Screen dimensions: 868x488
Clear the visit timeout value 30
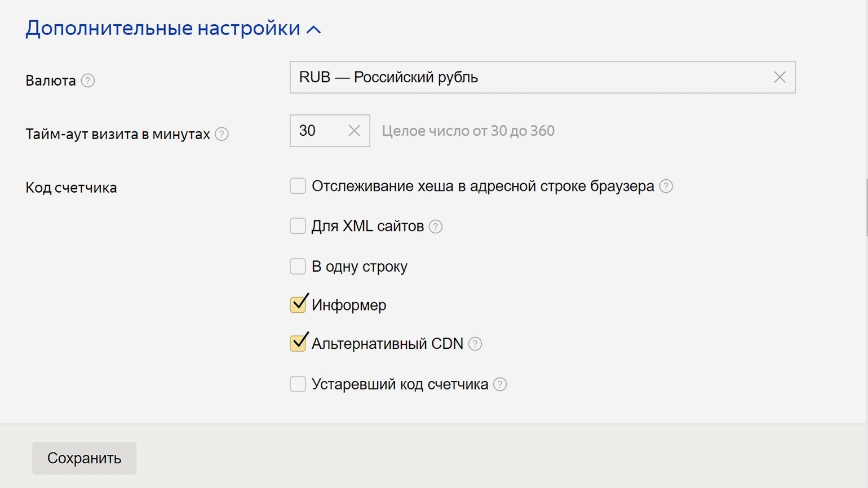click(355, 131)
